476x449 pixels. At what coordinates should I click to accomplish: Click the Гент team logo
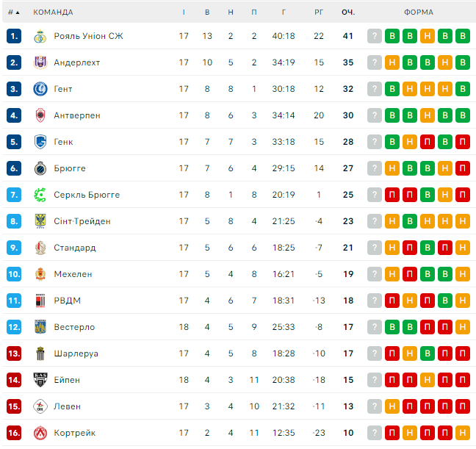pos(40,89)
